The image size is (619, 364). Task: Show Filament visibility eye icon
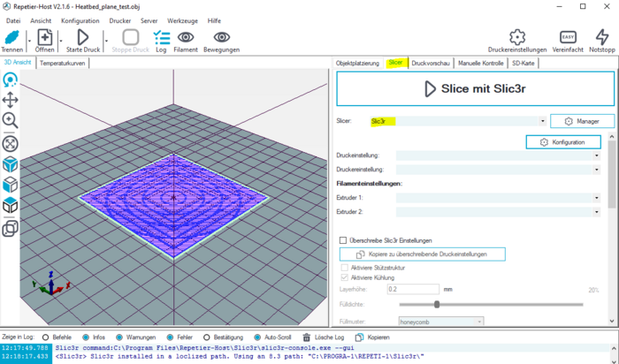(186, 38)
